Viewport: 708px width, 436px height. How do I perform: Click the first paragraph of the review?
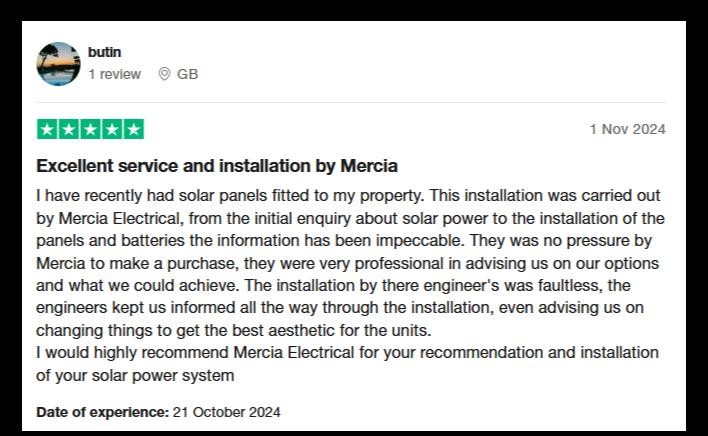[x=350, y=263]
